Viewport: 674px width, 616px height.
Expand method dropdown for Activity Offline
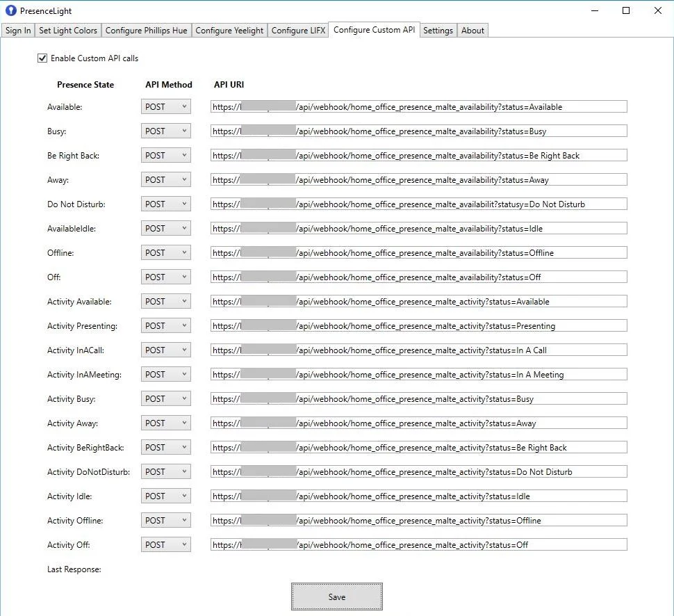166,521
